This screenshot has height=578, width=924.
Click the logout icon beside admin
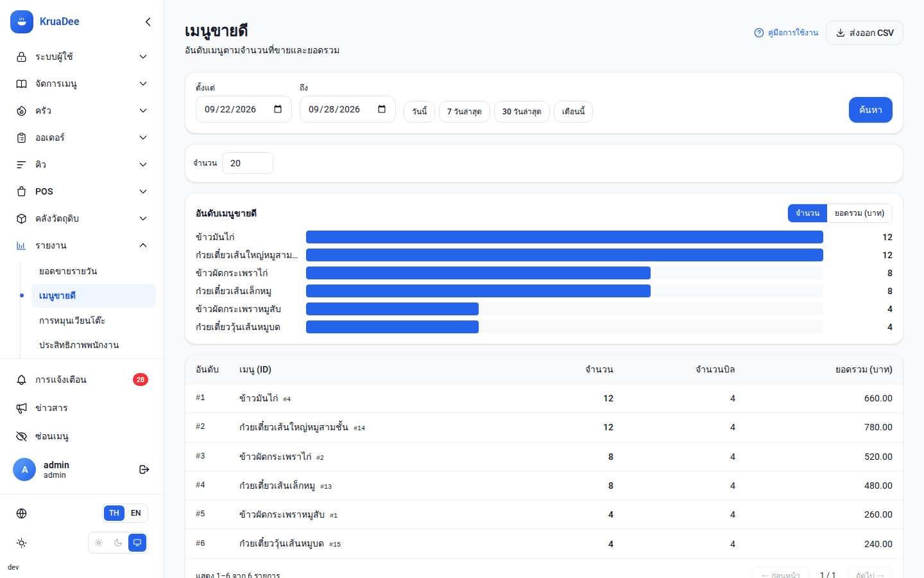(x=144, y=469)
